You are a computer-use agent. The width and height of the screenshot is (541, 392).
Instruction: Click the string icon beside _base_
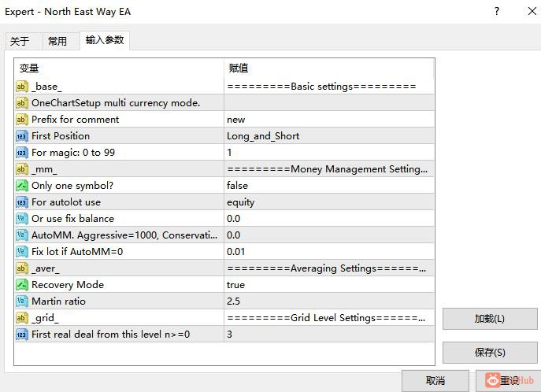(22, 86)
